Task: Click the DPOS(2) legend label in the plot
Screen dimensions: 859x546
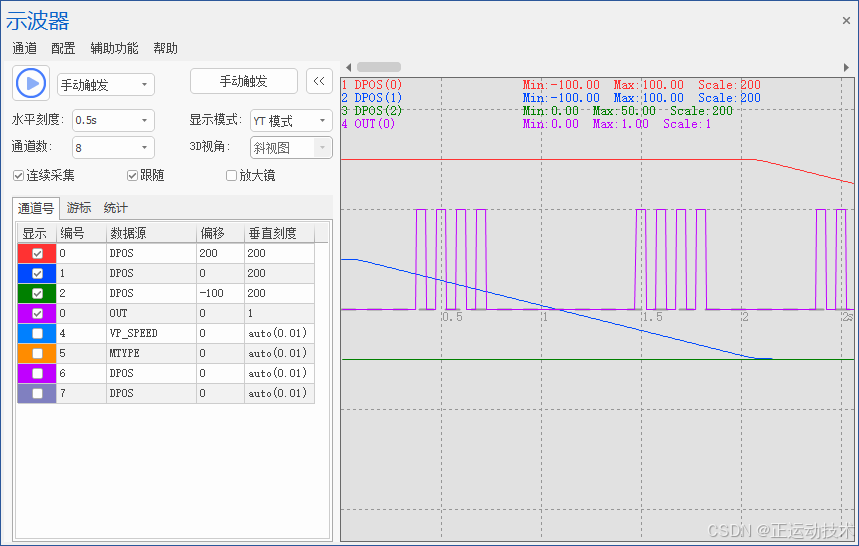Action: (x=378, y=111)
